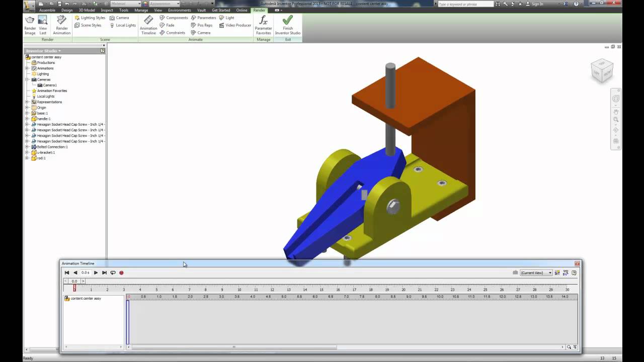The image size is (644, 362).
Task: Select the Animate Components tool
Action: point(174,18)
